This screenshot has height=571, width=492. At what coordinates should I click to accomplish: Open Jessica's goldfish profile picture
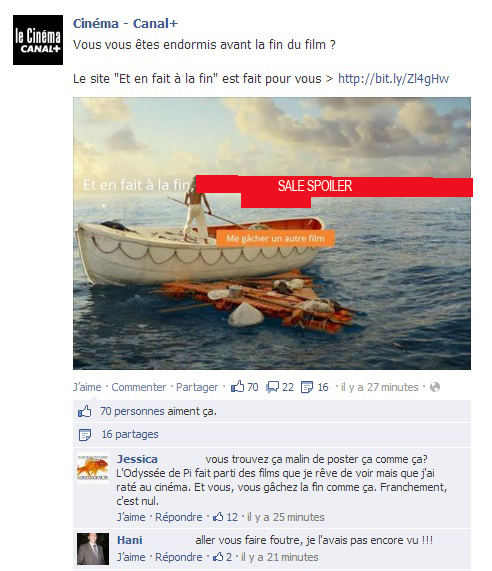[93, 468]
